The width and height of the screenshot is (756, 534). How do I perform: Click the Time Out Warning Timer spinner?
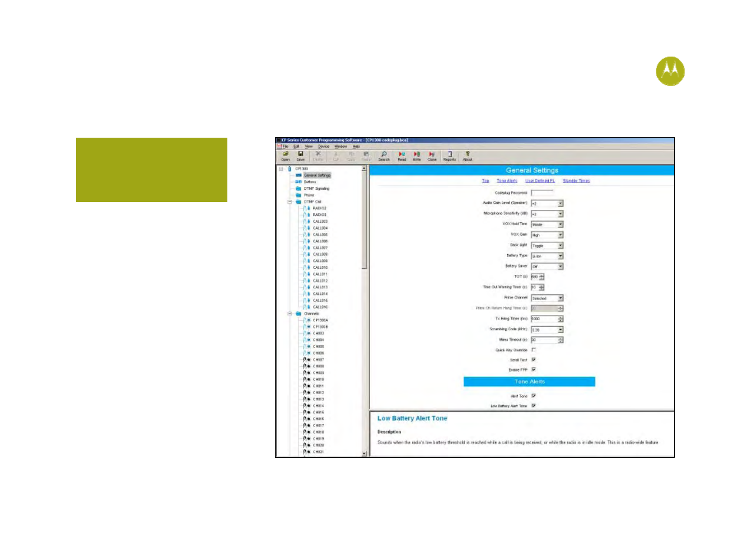point(542,288)
